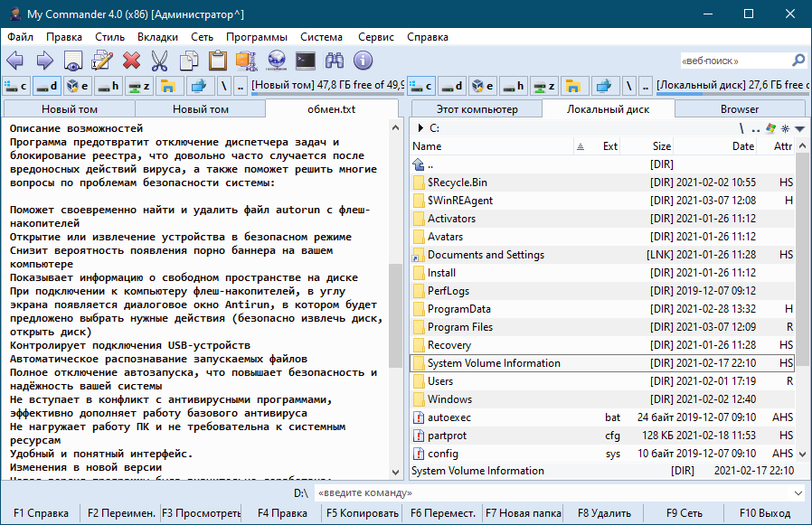The image size is (812, 525).
Task: Click F3 Просмотреть button
Action: click(201, 513)
